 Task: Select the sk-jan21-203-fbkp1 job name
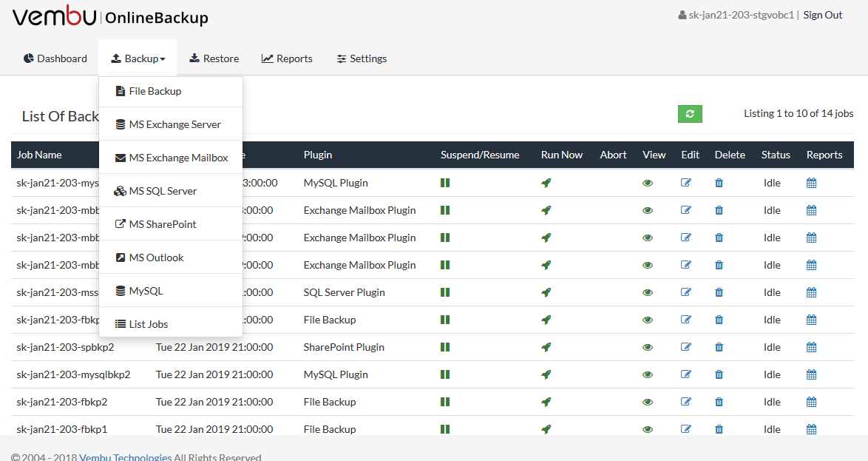(x=62, y=429)
